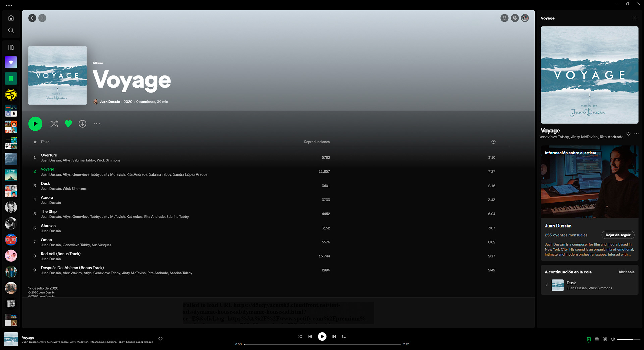Screen dimensions: 644x350
Task: Click the duration clock column header
Action: [493, 142]
